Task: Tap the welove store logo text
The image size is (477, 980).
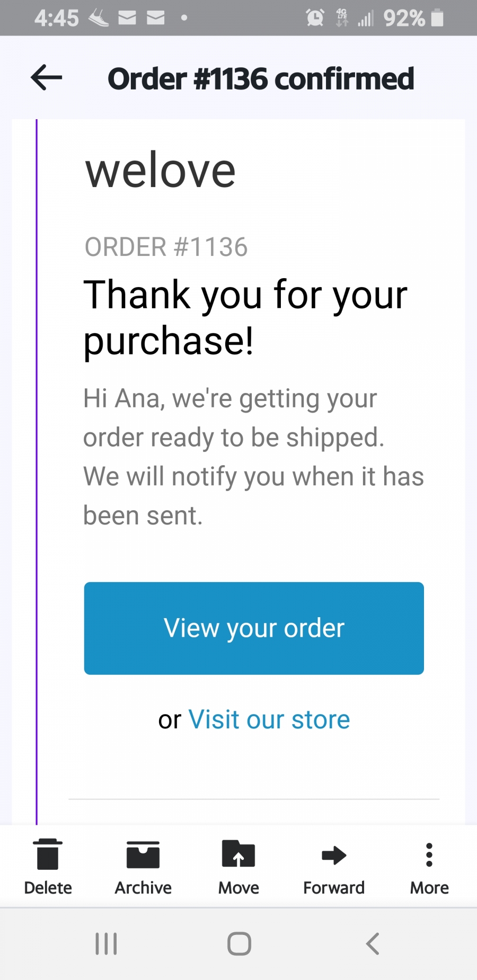Action: (160, 171)
